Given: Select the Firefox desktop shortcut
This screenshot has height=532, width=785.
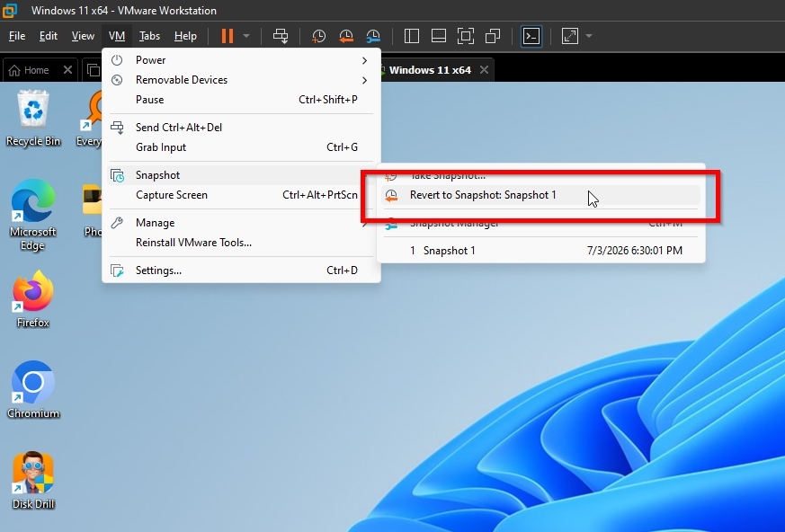Looking at the screenshot, I should [33, 298].
